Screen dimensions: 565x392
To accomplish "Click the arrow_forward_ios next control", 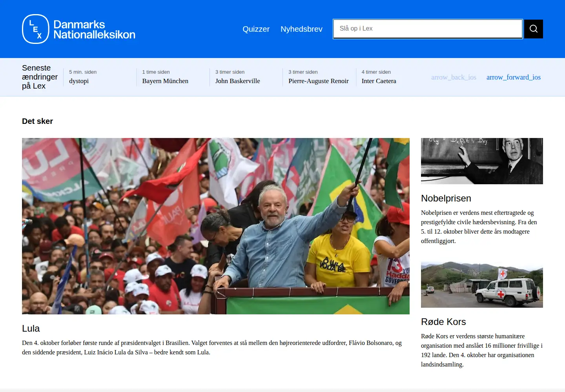I will [x=514, y=77].
